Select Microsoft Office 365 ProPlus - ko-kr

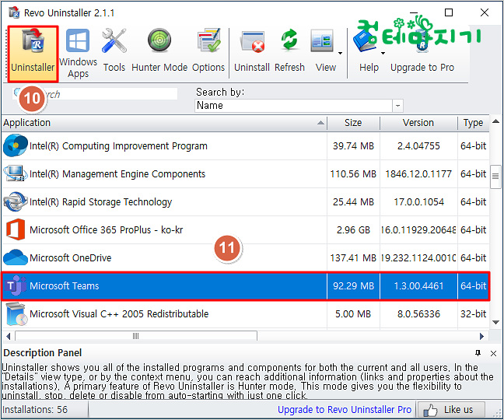[246, 229]
